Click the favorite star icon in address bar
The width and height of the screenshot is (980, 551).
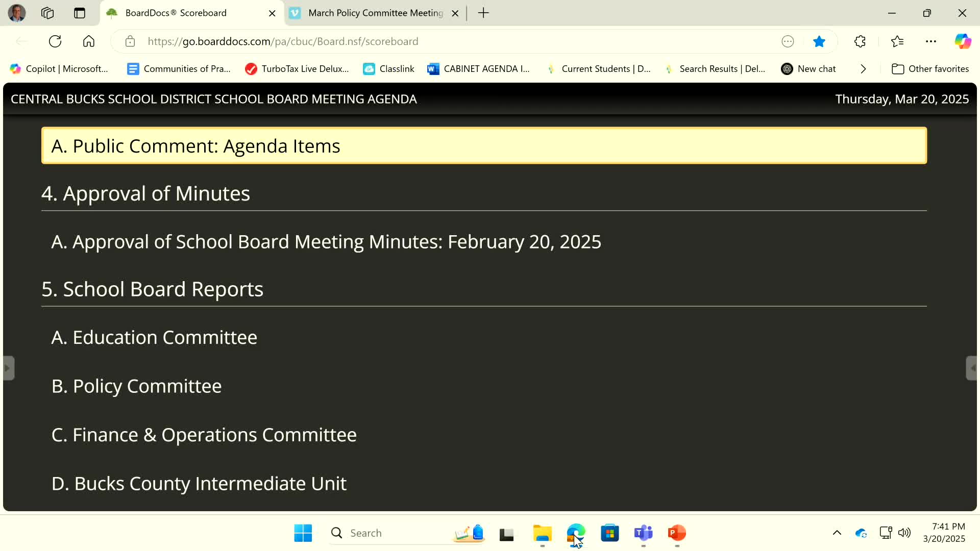pos(819,41)
